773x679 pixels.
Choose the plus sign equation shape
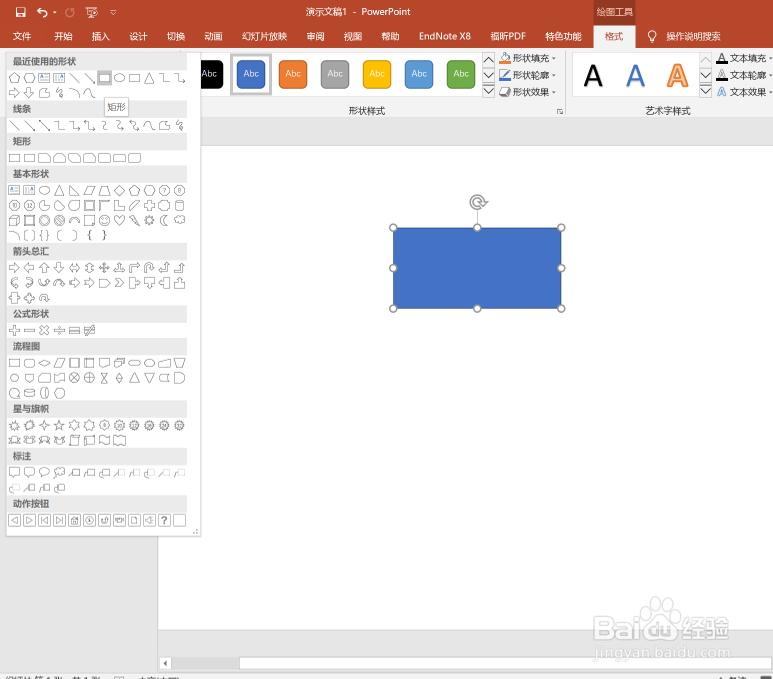[x=14, y=330]
